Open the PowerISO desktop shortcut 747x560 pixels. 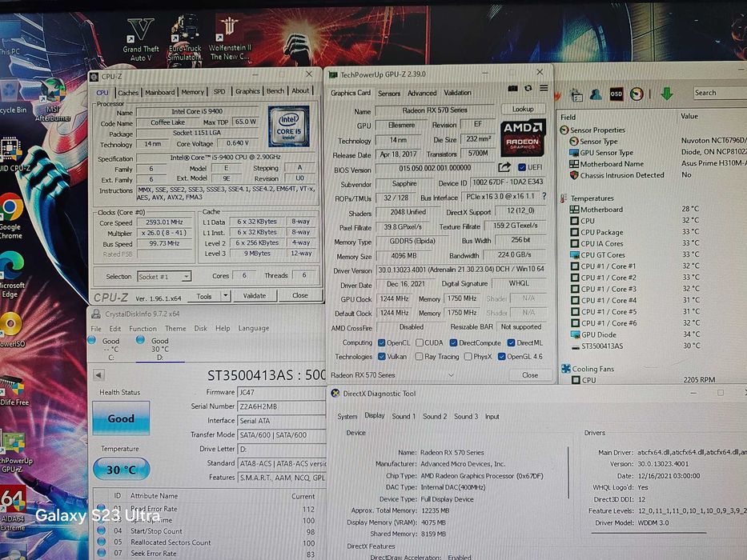[11, 330]
